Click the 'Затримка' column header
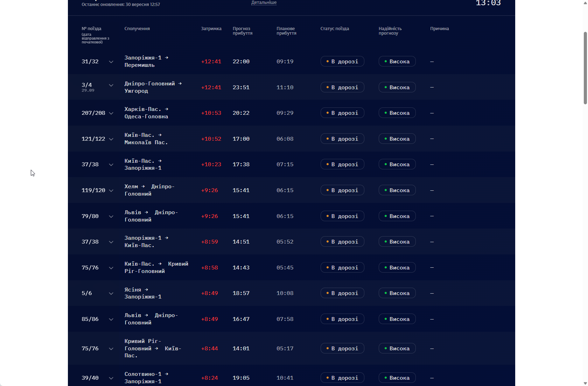 pos(211,29)
